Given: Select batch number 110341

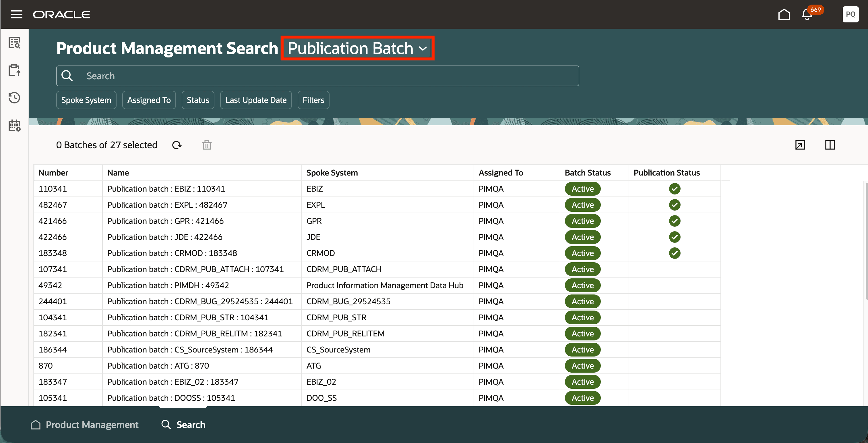Looking at the screenshot, I should pos(53,189).
